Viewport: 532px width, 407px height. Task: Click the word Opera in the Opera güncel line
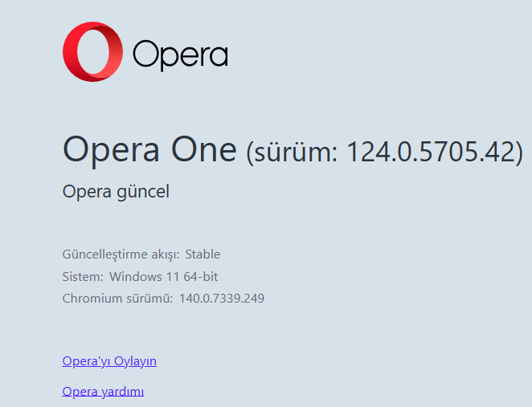point(85,193)
